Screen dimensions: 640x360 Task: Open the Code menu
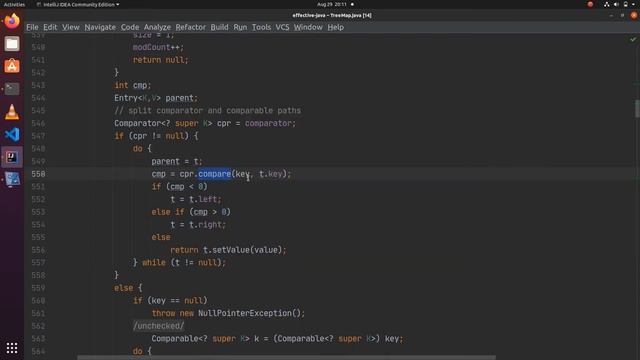(x=130, y=27)
